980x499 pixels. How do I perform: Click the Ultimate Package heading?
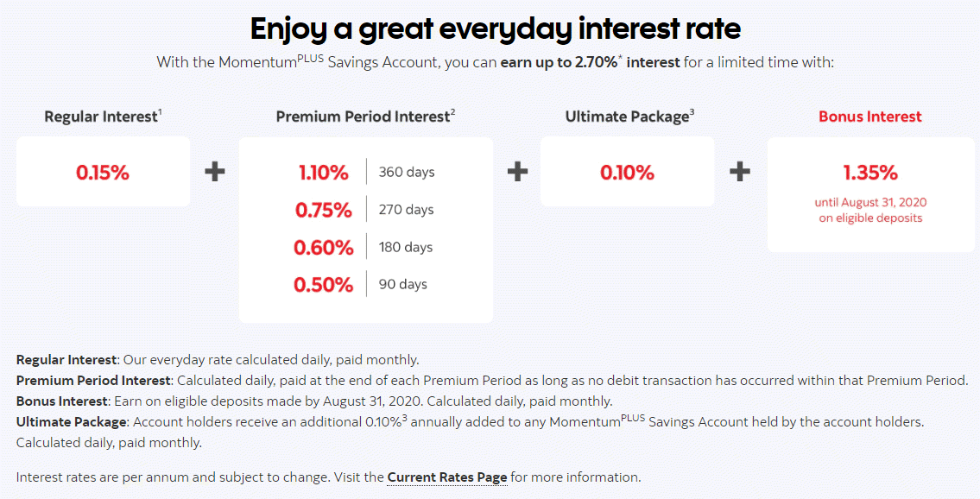(x=629, y=117)
